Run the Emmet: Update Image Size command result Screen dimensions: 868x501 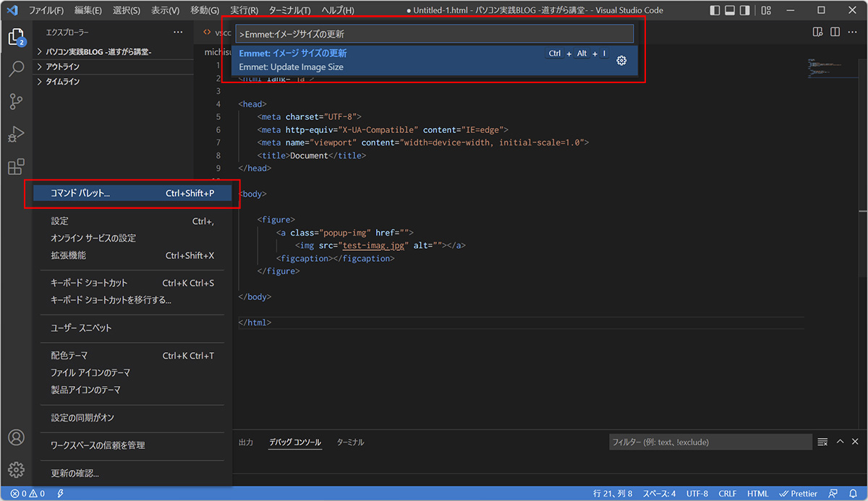[435, 61]
